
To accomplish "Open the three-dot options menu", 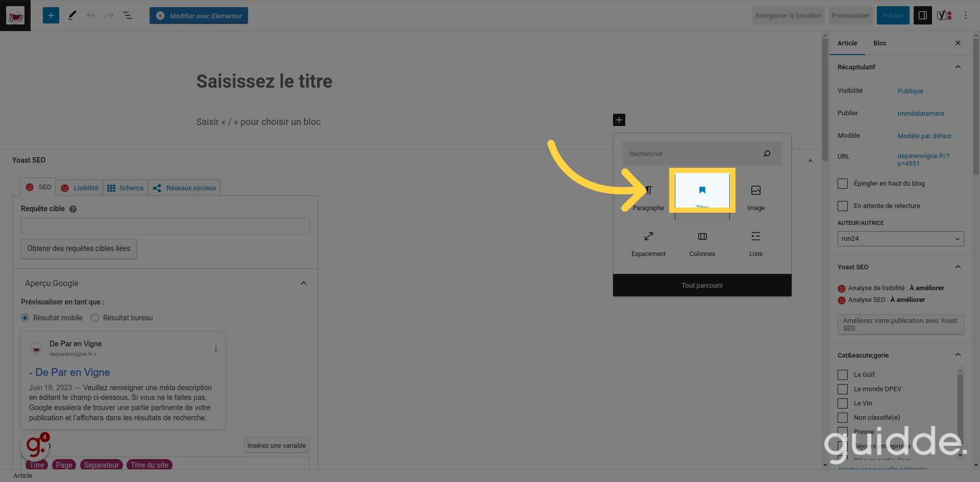I will coord(966,15).
